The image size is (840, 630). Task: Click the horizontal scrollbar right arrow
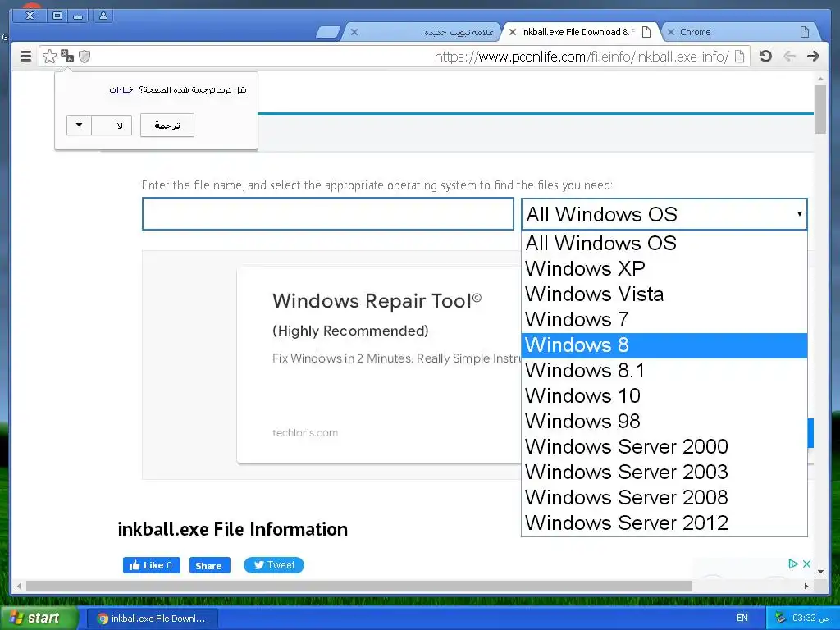[806, 586]
